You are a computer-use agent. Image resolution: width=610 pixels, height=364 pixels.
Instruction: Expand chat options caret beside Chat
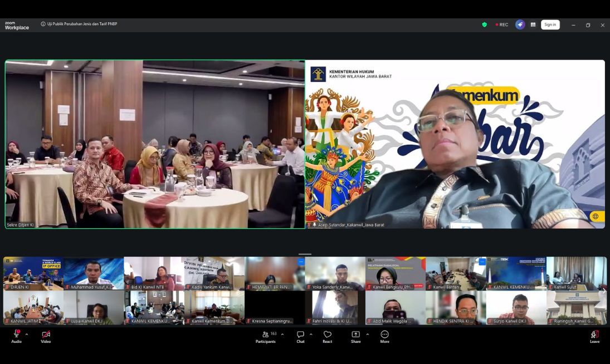[311, 335]
